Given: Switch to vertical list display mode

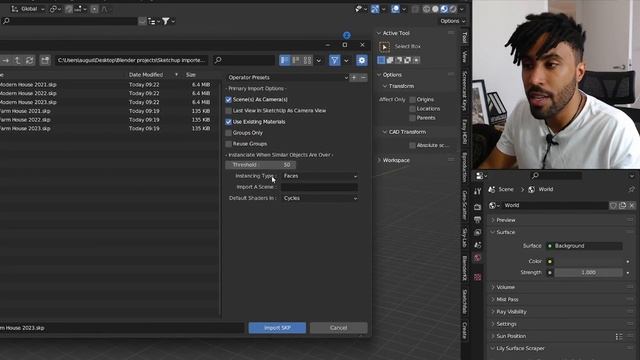Looking at the screenshot, I should point(284,60).
